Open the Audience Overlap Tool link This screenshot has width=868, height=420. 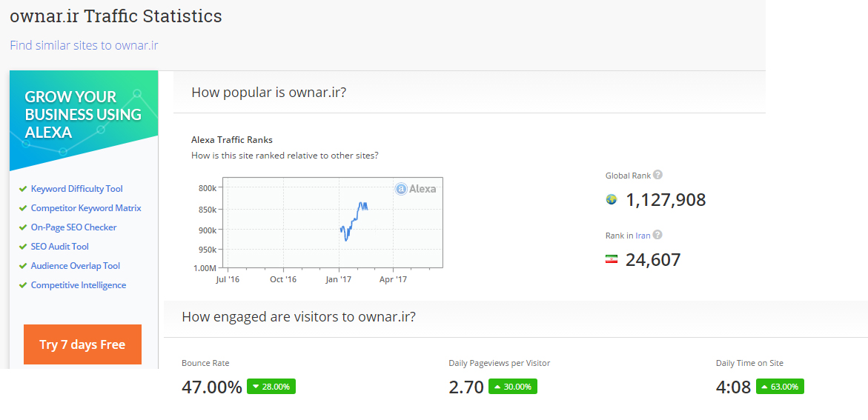click(x=76, y=266)
